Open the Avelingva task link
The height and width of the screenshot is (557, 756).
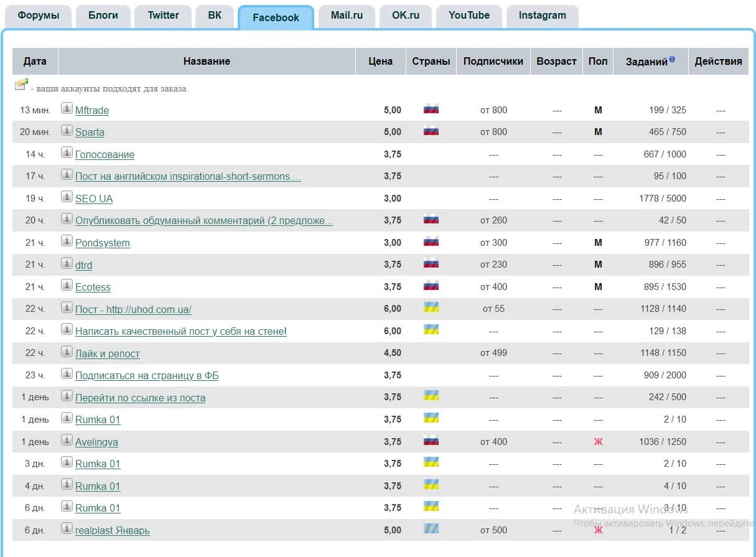96,442
